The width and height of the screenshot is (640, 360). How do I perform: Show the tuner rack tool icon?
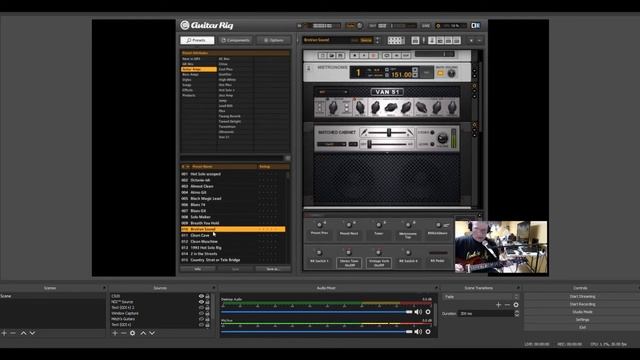click(x=424, y=40)
